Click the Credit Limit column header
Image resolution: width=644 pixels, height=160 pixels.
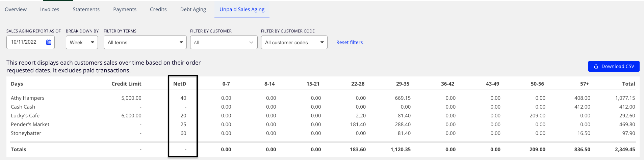(126, 84)
